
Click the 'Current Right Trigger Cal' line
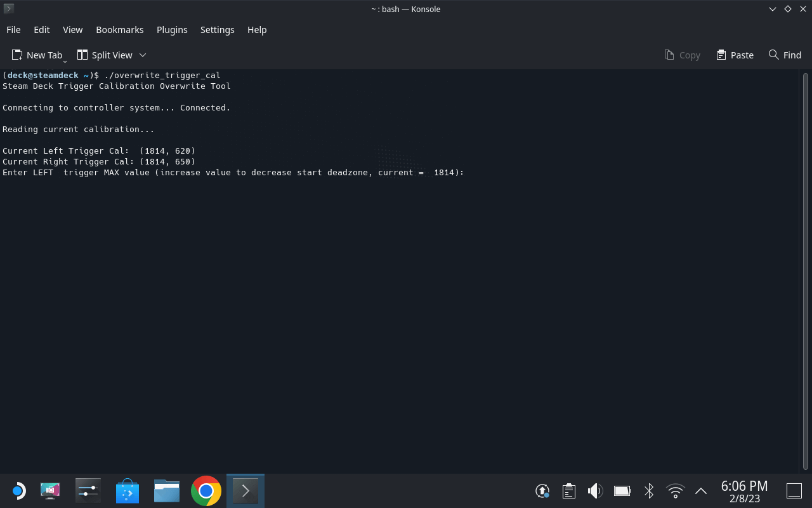click(99, 161)
